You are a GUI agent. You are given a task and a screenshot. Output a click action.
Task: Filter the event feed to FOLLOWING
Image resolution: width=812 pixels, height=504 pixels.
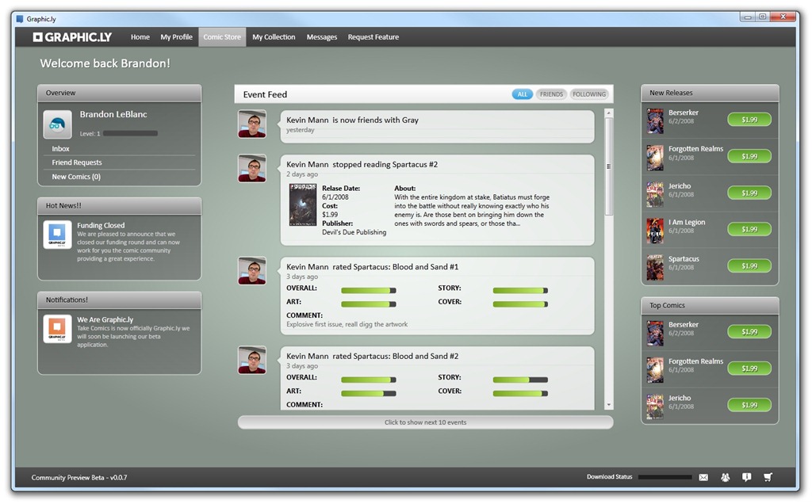click(x=589, y=94)
